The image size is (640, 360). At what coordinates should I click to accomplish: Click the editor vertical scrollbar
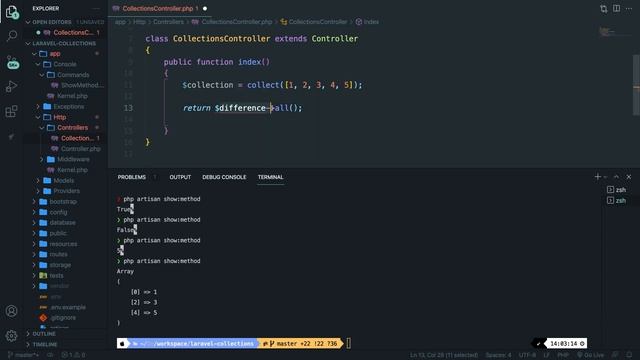pyautogui.click(x=636, y=85)
